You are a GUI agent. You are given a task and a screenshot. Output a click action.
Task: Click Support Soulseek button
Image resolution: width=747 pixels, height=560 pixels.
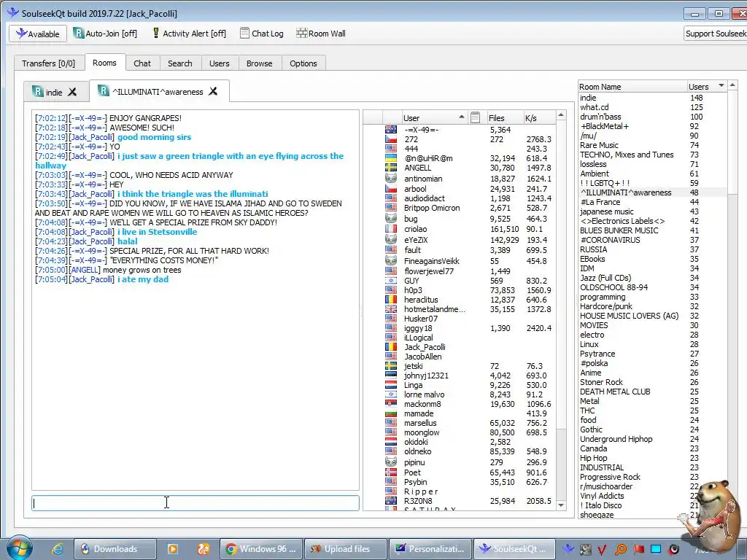715,34
